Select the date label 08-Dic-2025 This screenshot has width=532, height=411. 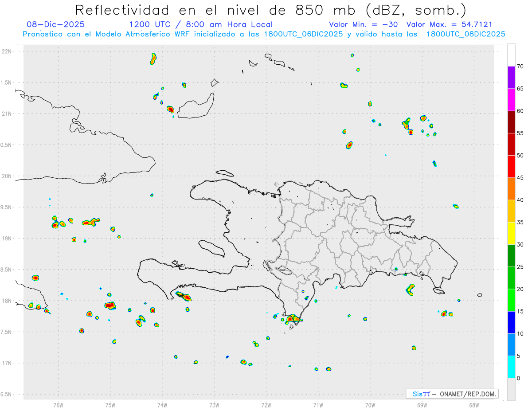[x=56, y=24]
